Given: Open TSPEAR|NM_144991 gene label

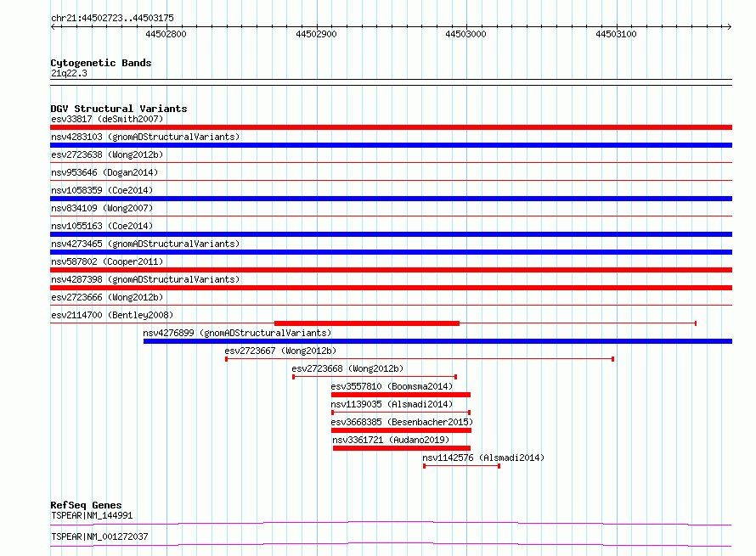Looking at the screenshot, I should click(92, 515).
